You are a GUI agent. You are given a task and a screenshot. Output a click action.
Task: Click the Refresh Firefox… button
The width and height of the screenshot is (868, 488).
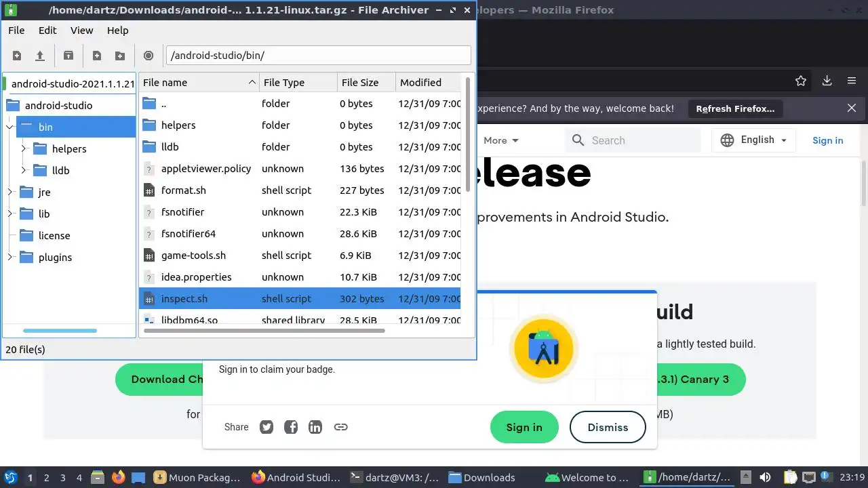(x=735, y=108)
